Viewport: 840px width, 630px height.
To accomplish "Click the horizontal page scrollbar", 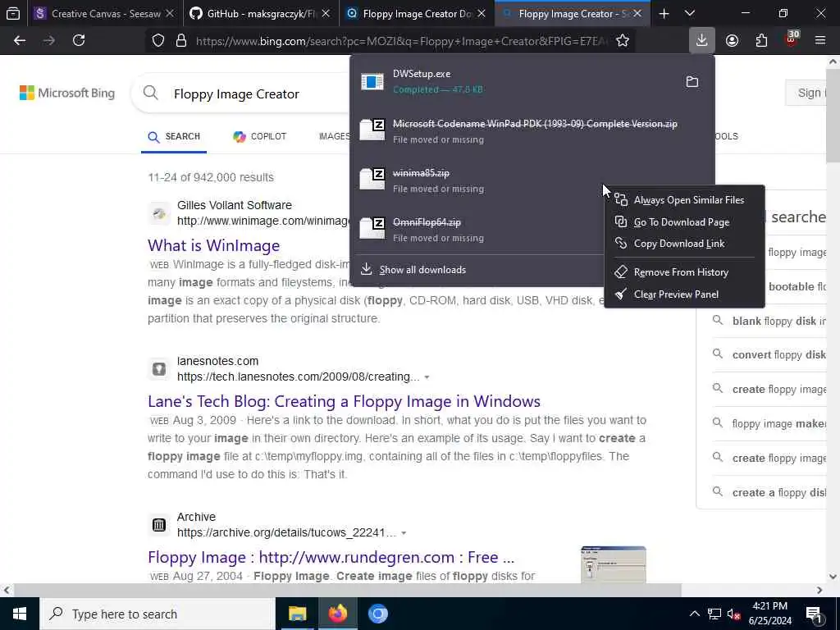I will point(347,591).
